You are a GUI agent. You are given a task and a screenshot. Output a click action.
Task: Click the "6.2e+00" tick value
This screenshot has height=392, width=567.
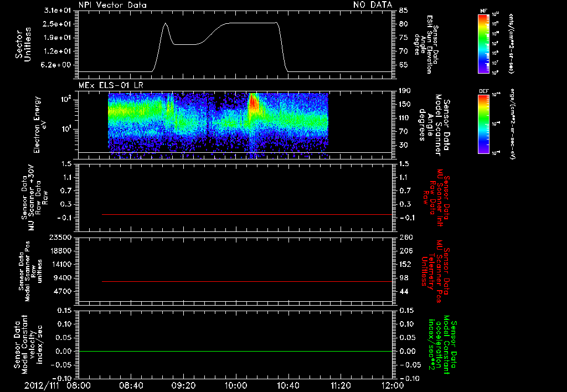[x=57, y=65]
